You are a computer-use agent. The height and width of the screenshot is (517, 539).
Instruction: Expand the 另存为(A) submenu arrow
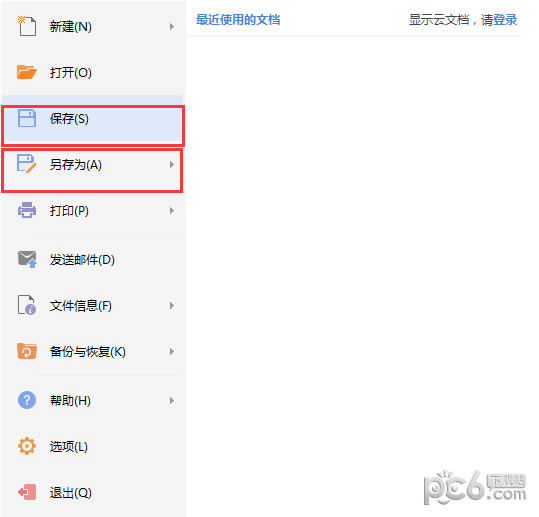172,165
